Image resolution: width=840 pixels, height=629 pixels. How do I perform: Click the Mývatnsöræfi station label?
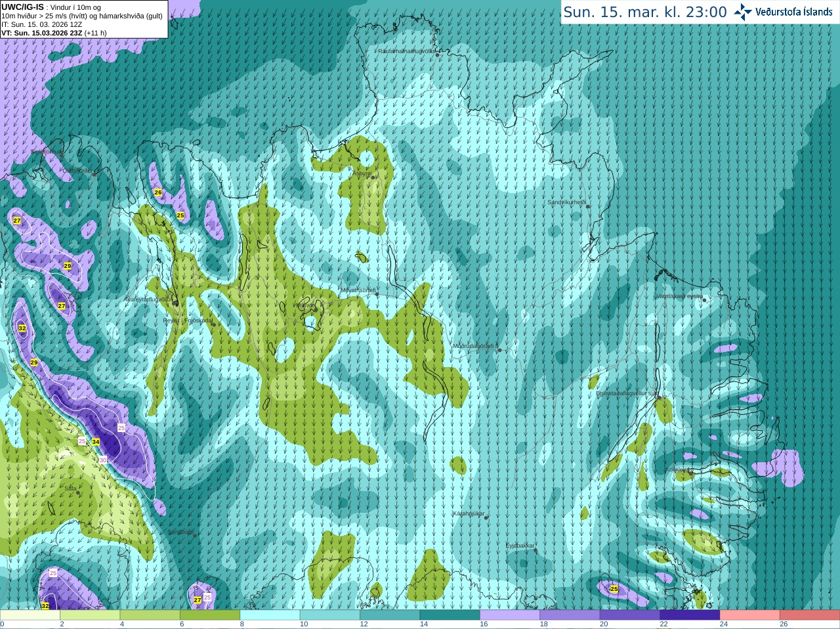(358, 290)
